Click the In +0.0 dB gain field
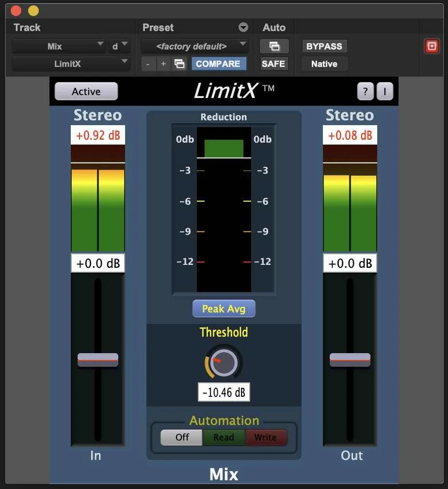This screenshot has height=489, width=448. click(x=98, y=263)
